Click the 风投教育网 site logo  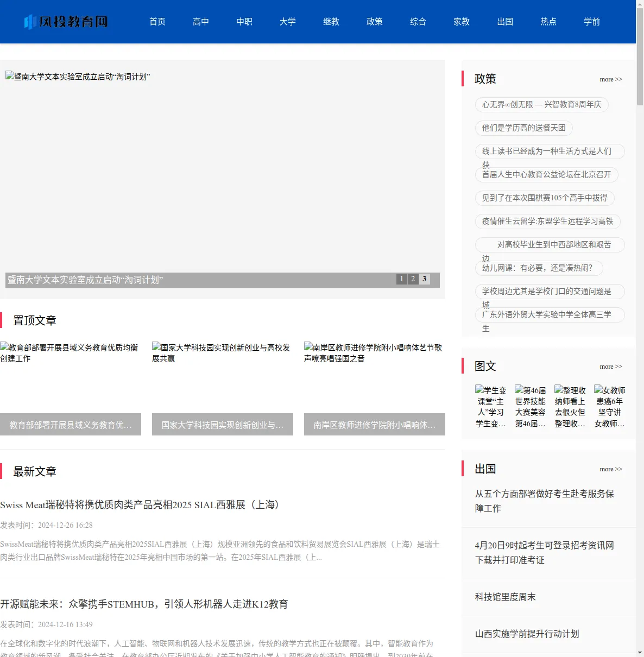point(66,22)
